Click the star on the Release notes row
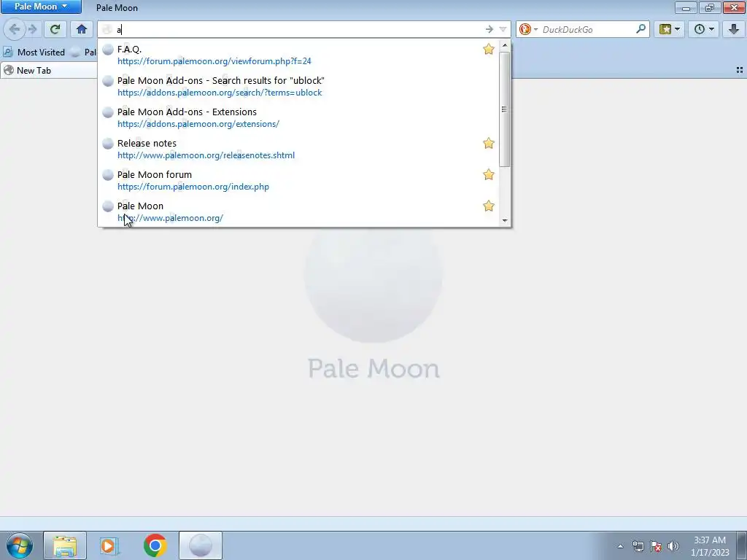747x560 pixels. 488,144
